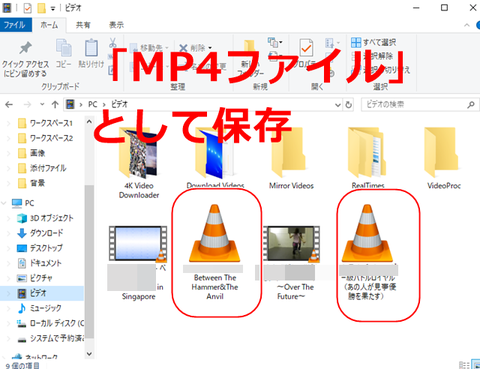Switch to large icons view in status bar
This screenshot has width=480, height=369.
tap(476, 365)
